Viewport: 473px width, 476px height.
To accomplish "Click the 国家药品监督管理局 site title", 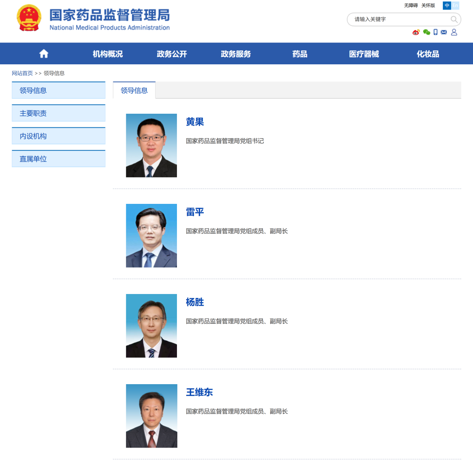I will [110, 15].
